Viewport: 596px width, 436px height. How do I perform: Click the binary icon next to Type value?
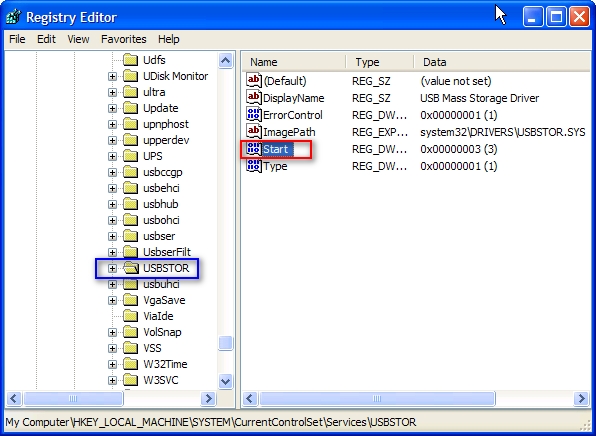pyautogui.click(x=254, y=166)
